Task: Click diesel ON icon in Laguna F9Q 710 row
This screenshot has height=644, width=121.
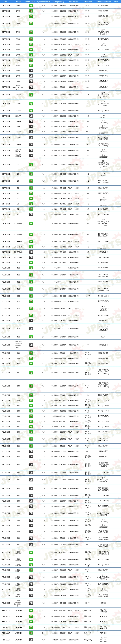Action: click(x=31, y=640)
